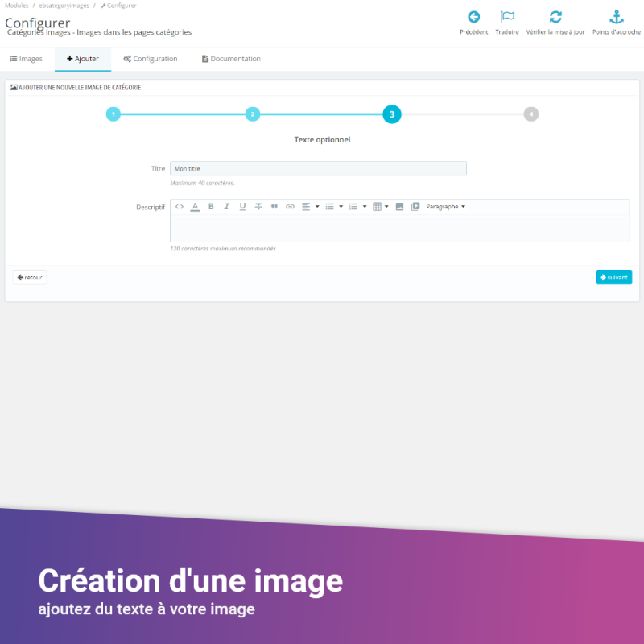
Task: Switch to the Images tab
Action: [26, 59]
